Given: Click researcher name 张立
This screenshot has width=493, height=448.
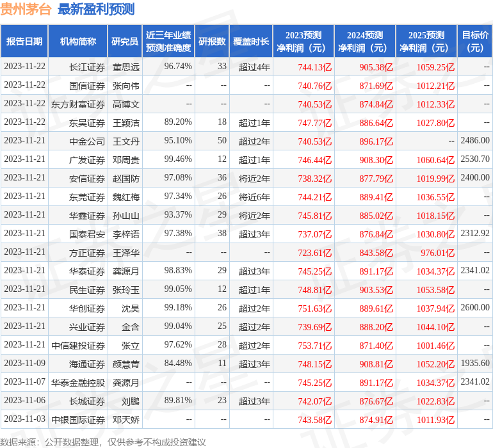Looking at the screenshot, I should (x=131, y=345).
